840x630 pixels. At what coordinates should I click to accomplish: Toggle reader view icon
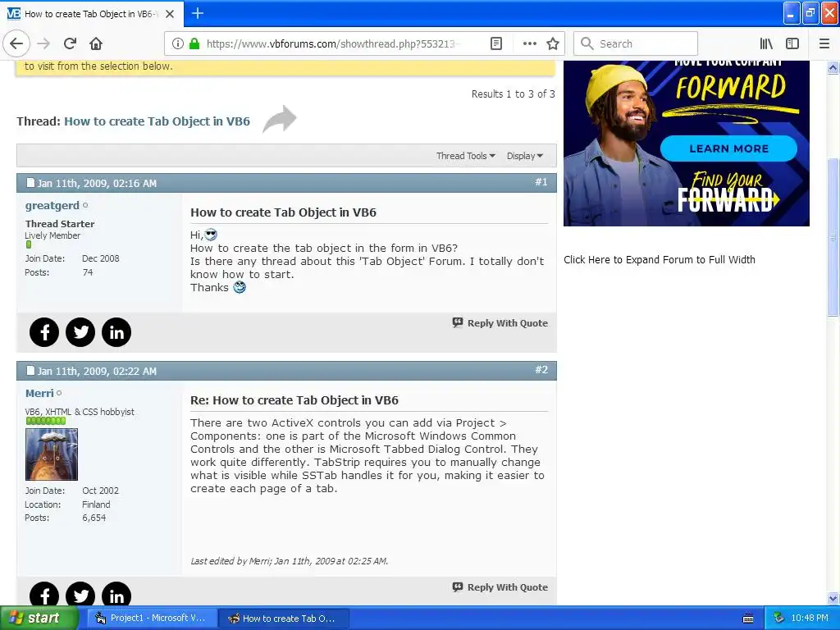[496, 43]
